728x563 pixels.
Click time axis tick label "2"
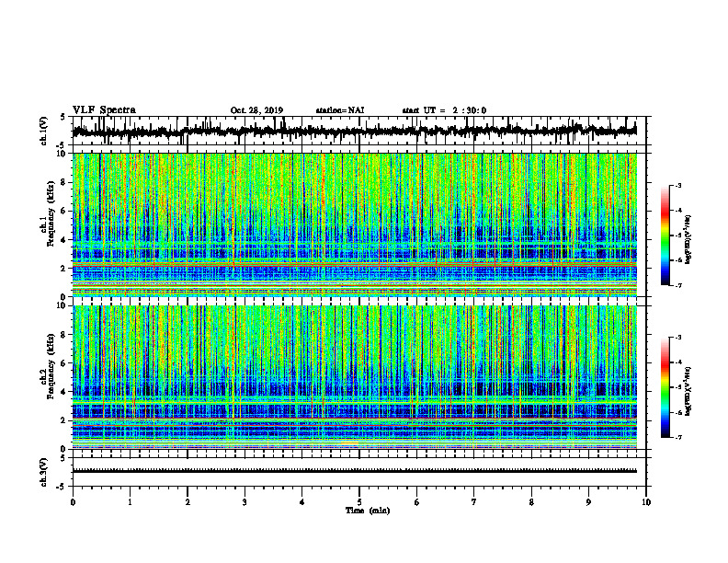tap(188, 502)
